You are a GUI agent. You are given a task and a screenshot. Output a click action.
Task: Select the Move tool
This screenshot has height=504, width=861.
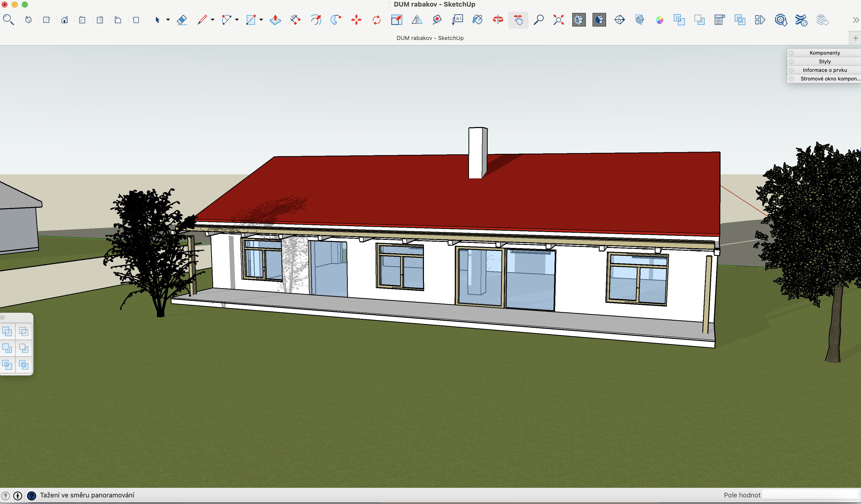356,20
